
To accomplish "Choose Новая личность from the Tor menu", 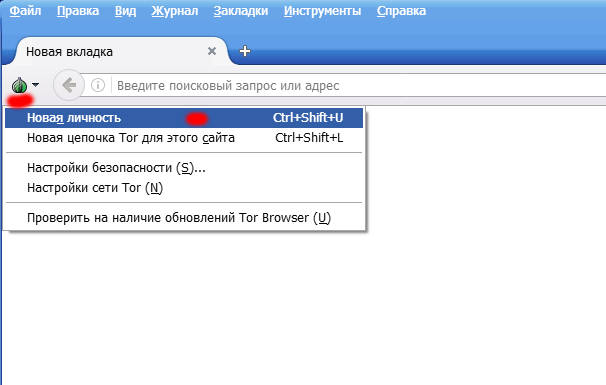I will coord(184,118).
